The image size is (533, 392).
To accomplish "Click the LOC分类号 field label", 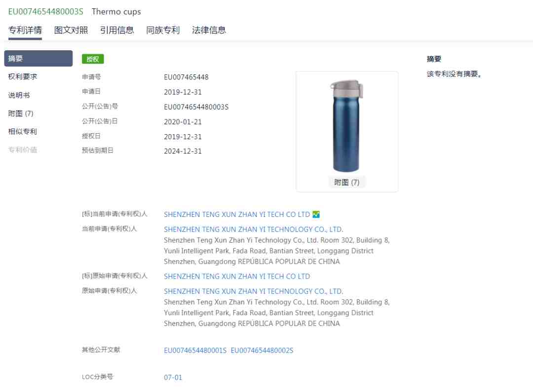I will point(98,377).
